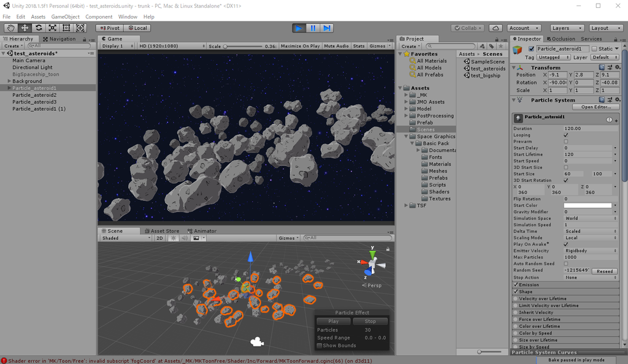Image resolution: width=628 pixels, height=364 pixels.
Task: Select the Move tool
Action: coord(25,28)
